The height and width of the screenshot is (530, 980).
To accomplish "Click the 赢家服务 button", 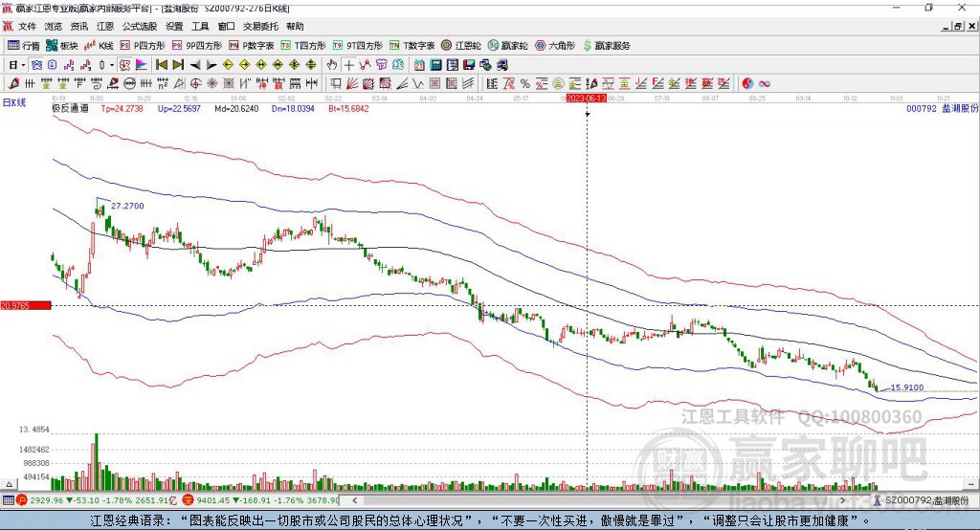I will [x=606, y=46].
